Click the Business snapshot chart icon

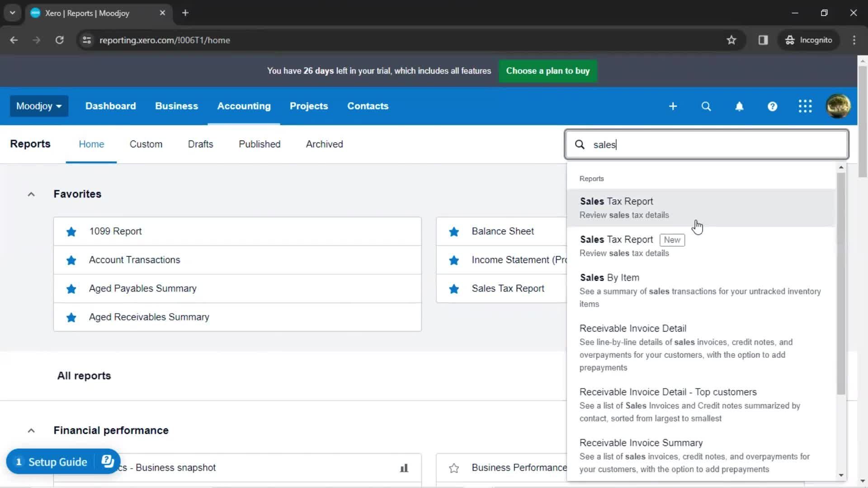point(404,468)
